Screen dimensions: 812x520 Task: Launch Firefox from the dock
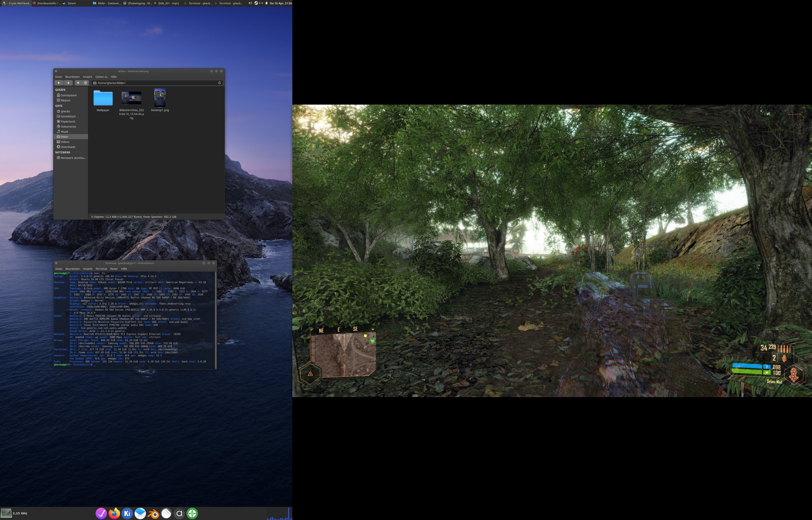[x=114, y=513]
